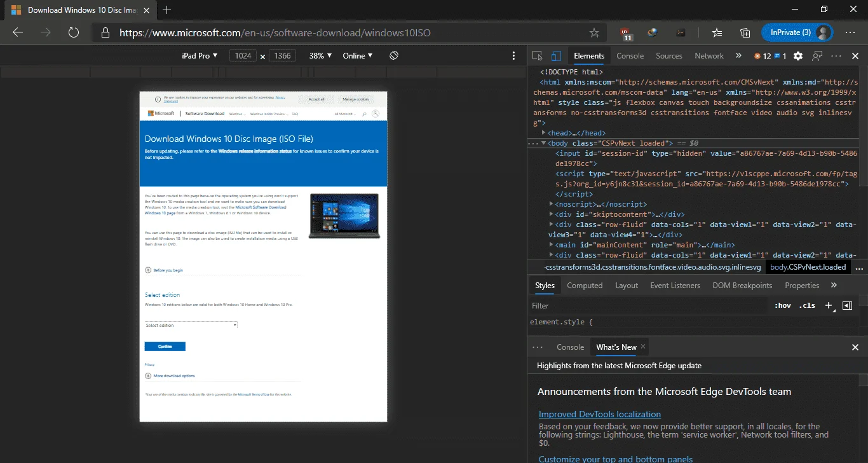Open the DOM Breakpoints tab
The width and height of the screenshot is (868, 463).
click(742, 286)
